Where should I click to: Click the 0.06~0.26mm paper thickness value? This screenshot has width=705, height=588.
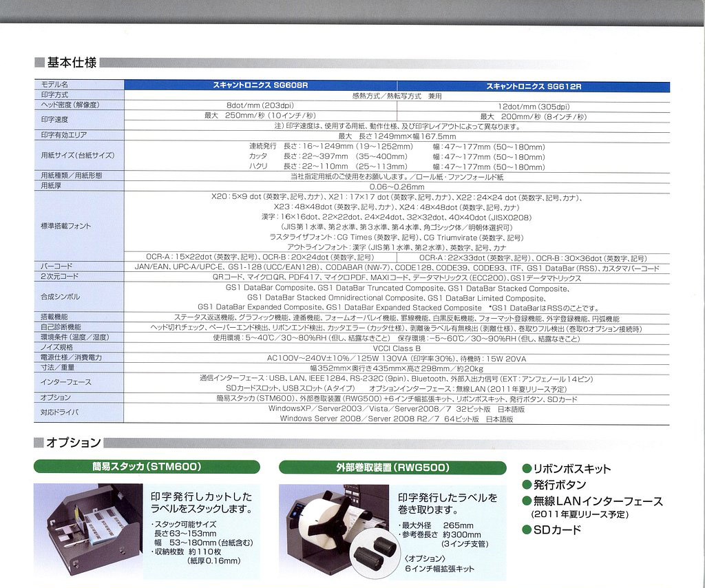click(x=397, y=187)
